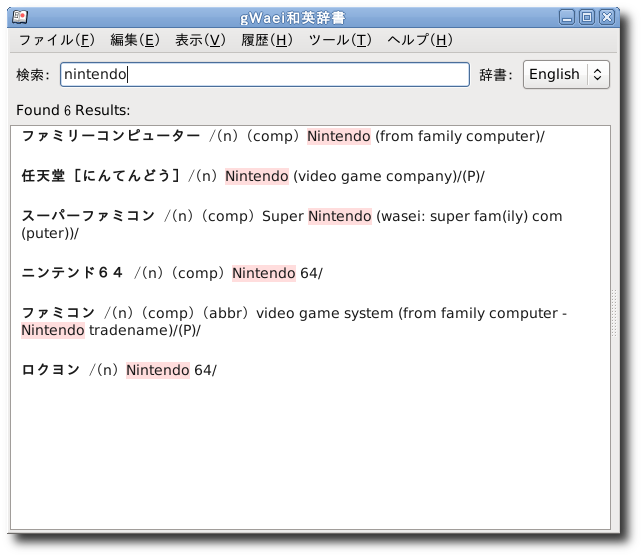Click the gWaei app icon in title bar
The height and width of the screenshot is (557, 643).
pyautogui.click(x=20, y=17)
